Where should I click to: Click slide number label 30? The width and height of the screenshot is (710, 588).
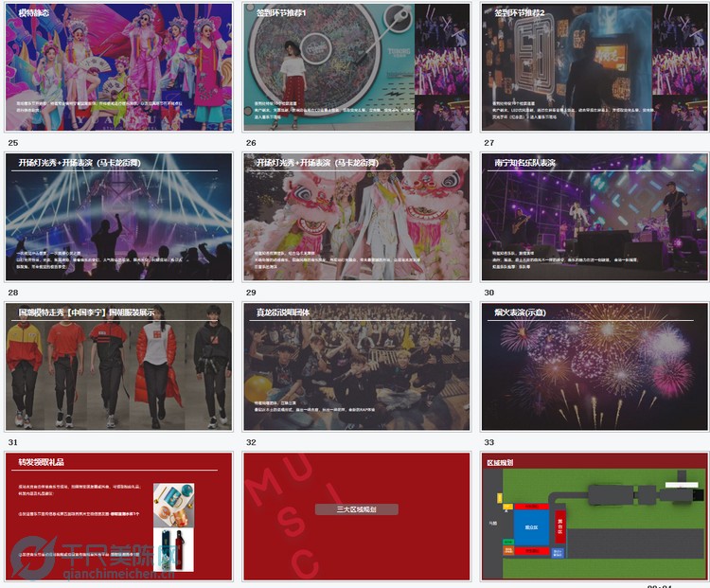(489, 293)
